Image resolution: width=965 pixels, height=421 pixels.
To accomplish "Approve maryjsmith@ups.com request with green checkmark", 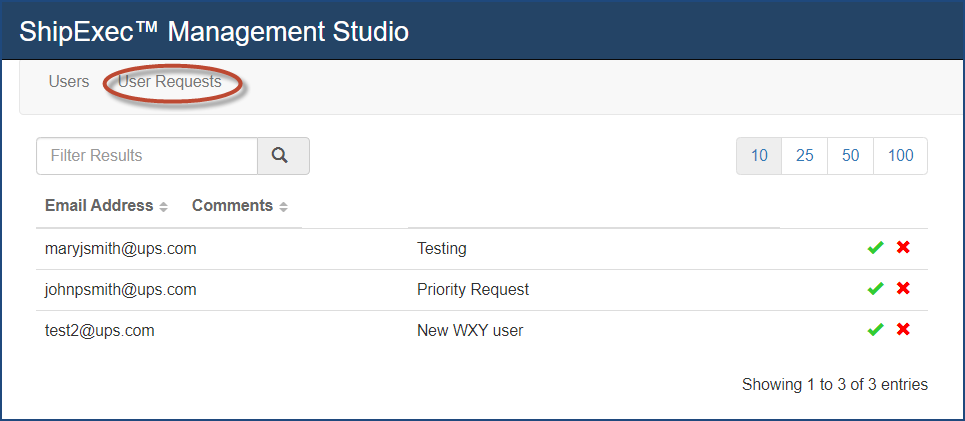I will 875,248.
